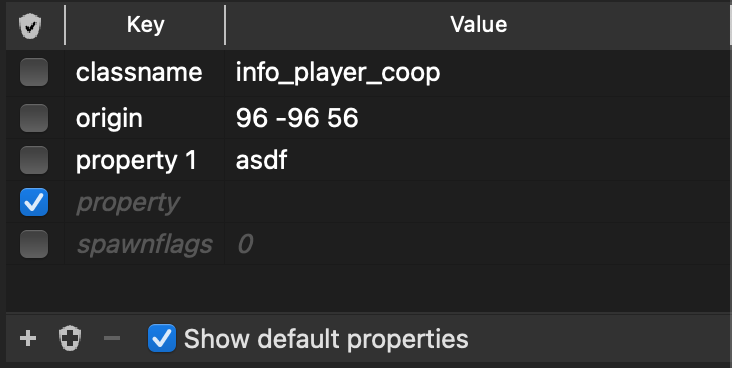Click the shield-plus add protected property icon
The image size is (732, 368).
(70, 339)
